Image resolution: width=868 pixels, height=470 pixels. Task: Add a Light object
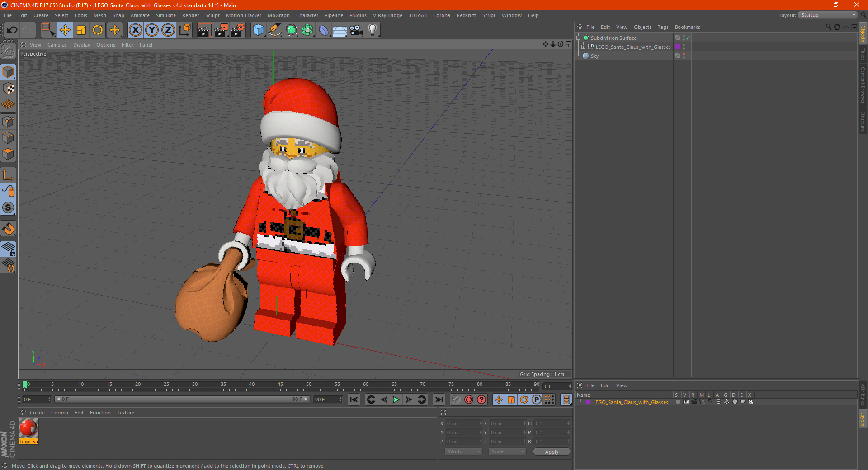click(373, 30)
